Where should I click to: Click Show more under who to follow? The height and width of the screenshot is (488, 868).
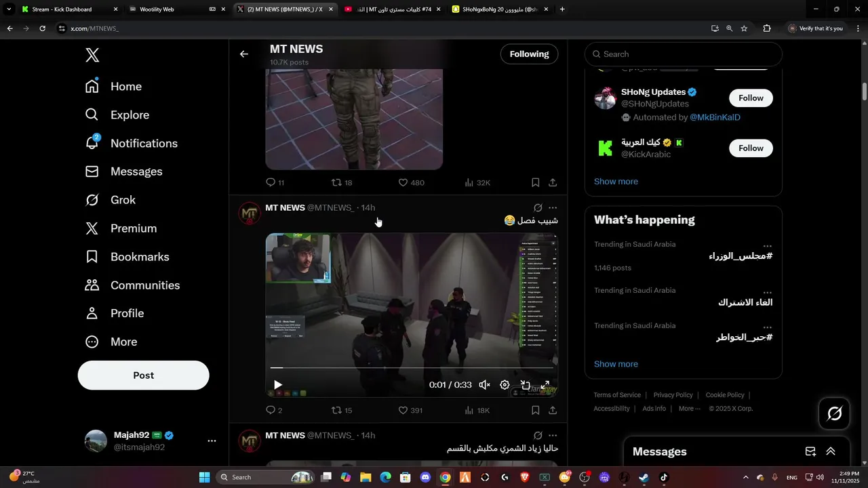click(x=616, y=182)
